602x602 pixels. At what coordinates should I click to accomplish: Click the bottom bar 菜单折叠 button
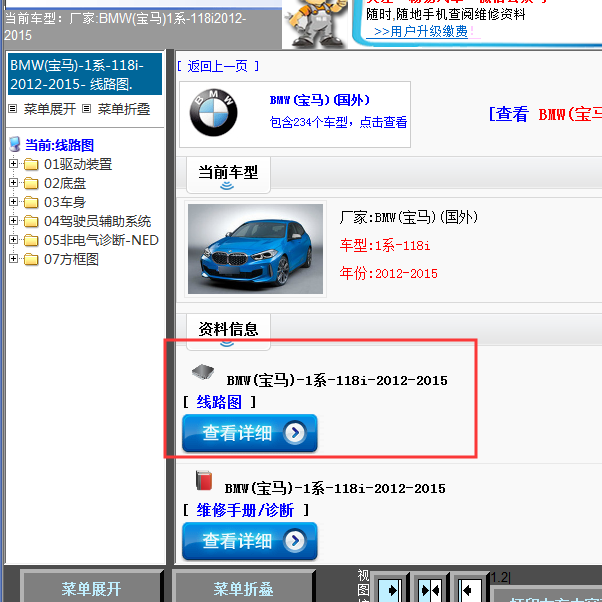pyautogui.click(x=243, y=587)
